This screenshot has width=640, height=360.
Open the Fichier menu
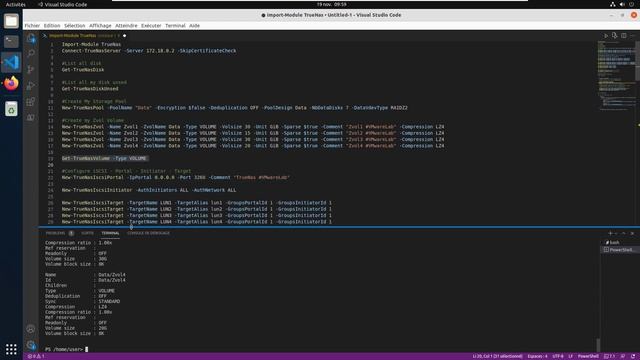click(x=32, y=25)
